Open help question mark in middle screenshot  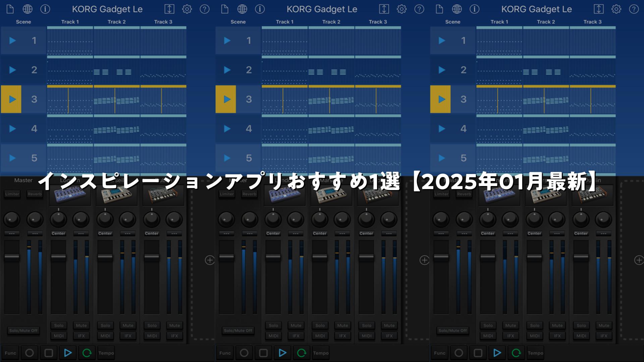(419, 9)
